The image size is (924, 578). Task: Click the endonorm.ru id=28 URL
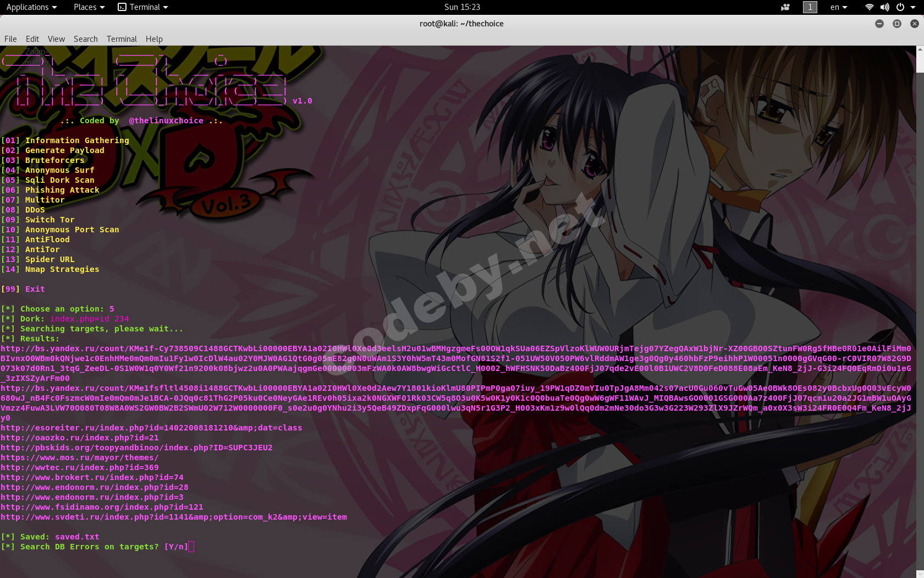pos(95,487)
